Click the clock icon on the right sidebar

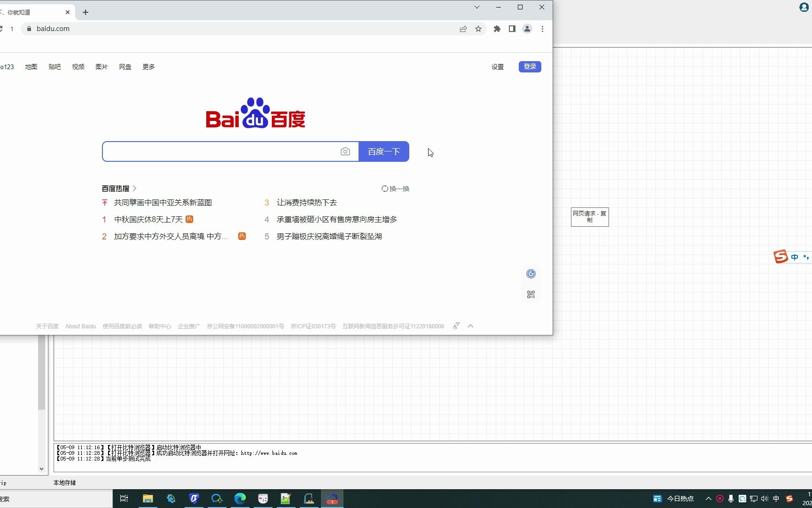531,273
